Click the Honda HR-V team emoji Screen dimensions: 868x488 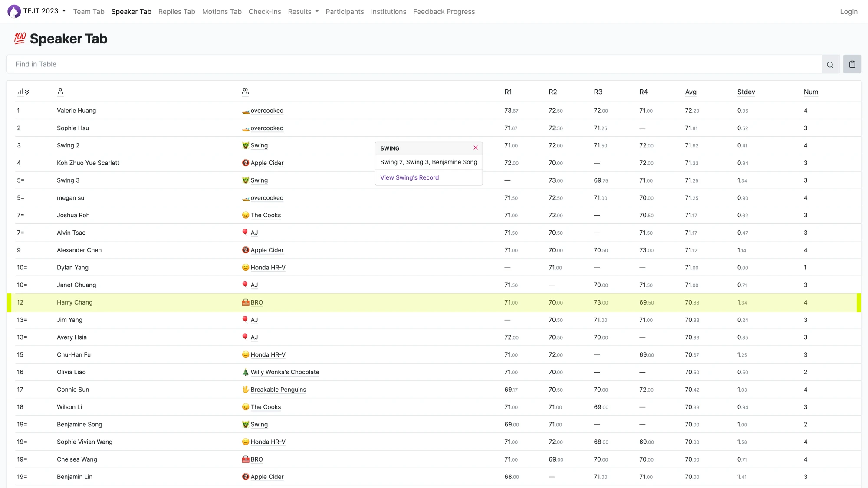click(245, 268)
